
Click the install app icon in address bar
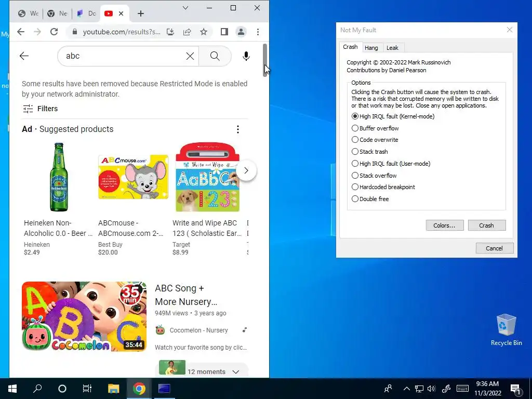170,32
